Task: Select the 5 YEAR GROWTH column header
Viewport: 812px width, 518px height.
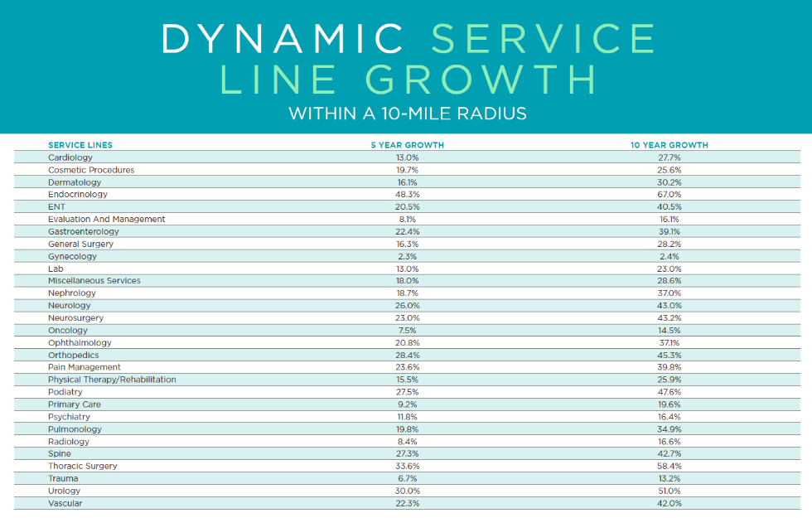Action: click(x=407, y=145)
